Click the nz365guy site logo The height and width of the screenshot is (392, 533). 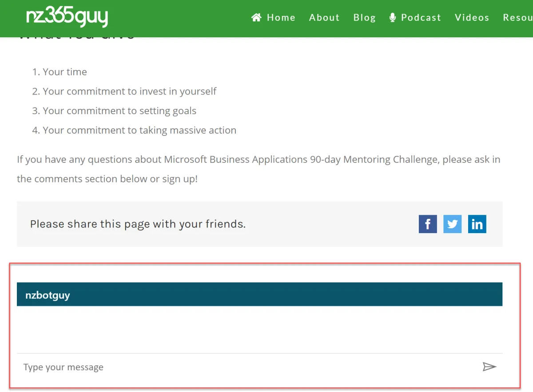[x=67, y=17]
